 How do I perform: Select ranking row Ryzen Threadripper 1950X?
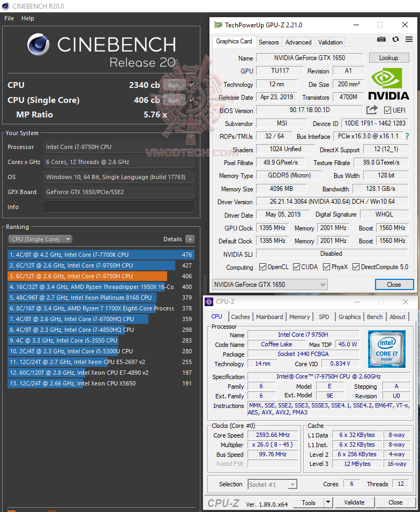pos(101,287)
